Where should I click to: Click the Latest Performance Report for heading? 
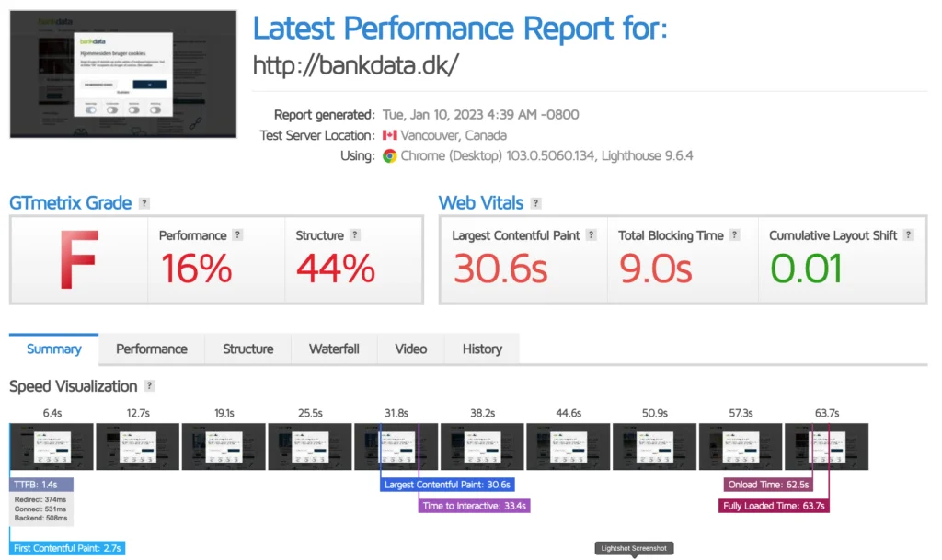pos(460,29)
